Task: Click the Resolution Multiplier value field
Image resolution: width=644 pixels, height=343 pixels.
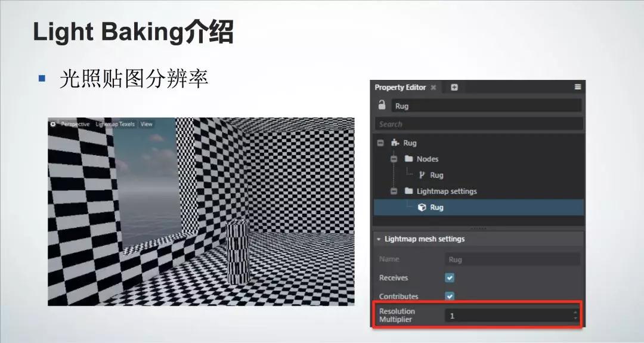Action: click(x=509, y=316)
